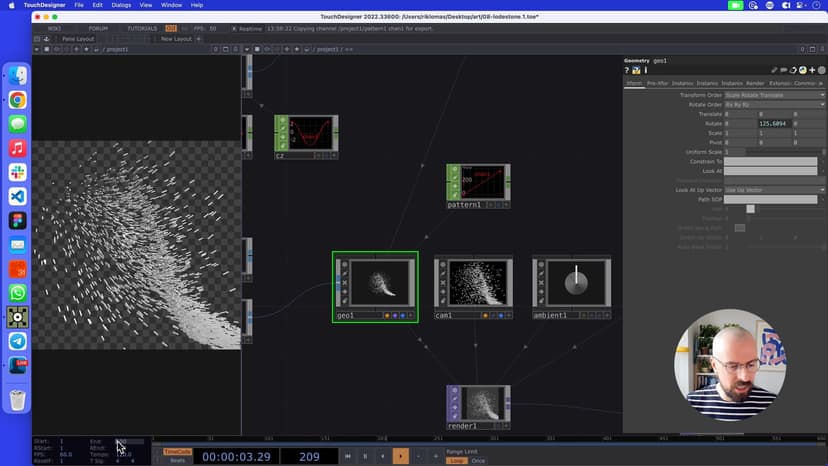Switch timeline display to Beats mode
The image size is (828, 466).
coord(177,460)
